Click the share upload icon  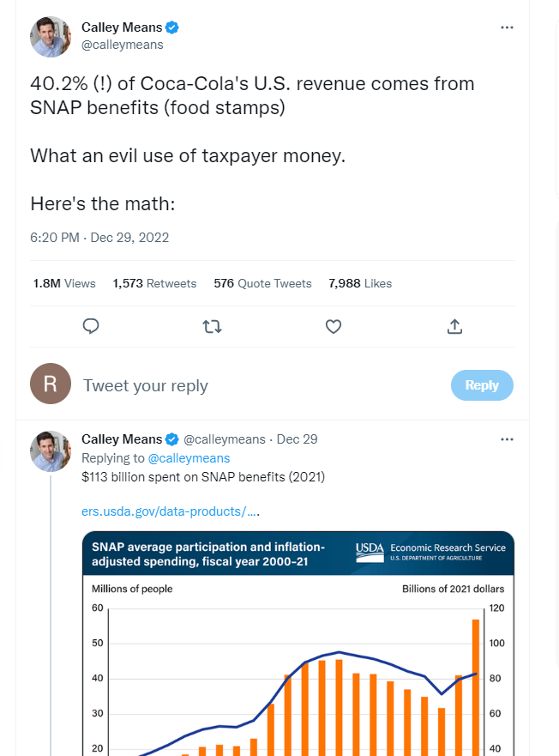pyautogui.click(x=455, y=326)
